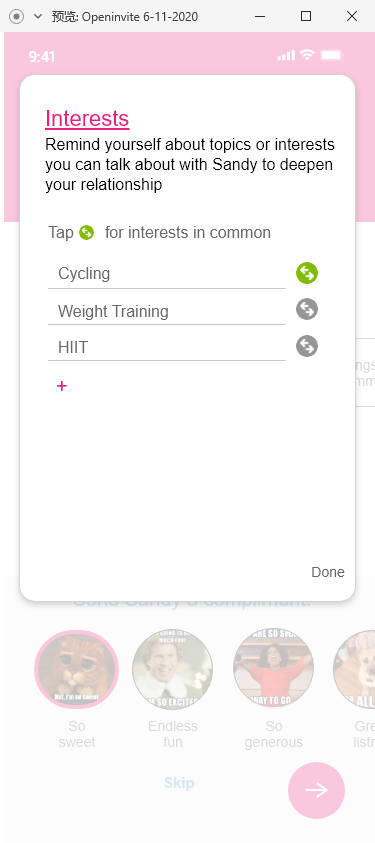The image size is (375, 843).
Task: Open the Interests heading link
Action: tap(87, 118)
